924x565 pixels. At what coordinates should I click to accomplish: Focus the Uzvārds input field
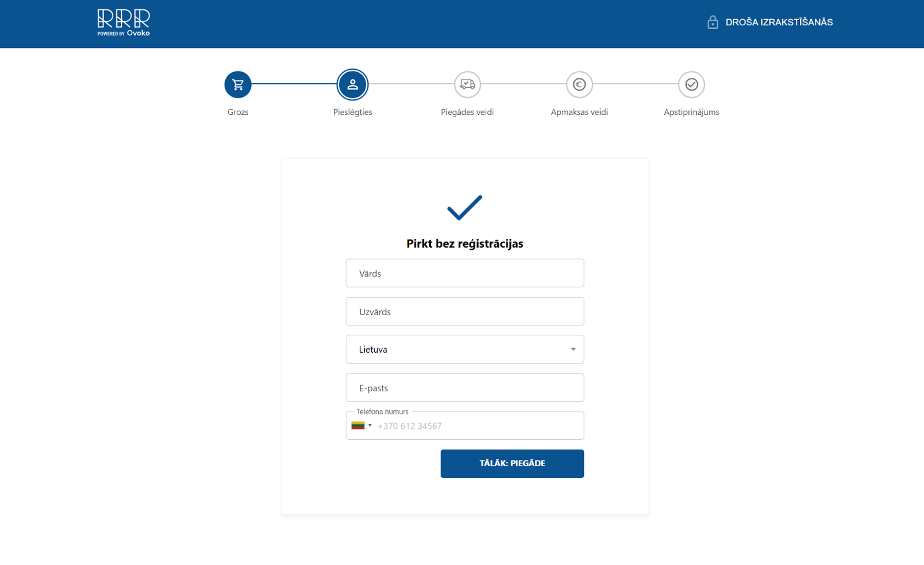pyautogui.click(x=465, y=312)
